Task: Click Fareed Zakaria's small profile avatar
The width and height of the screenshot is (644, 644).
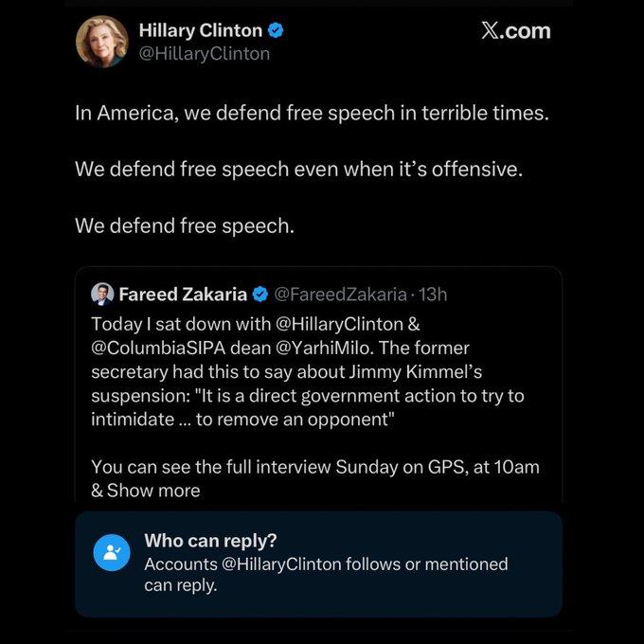Action: (x=102, y=294)
